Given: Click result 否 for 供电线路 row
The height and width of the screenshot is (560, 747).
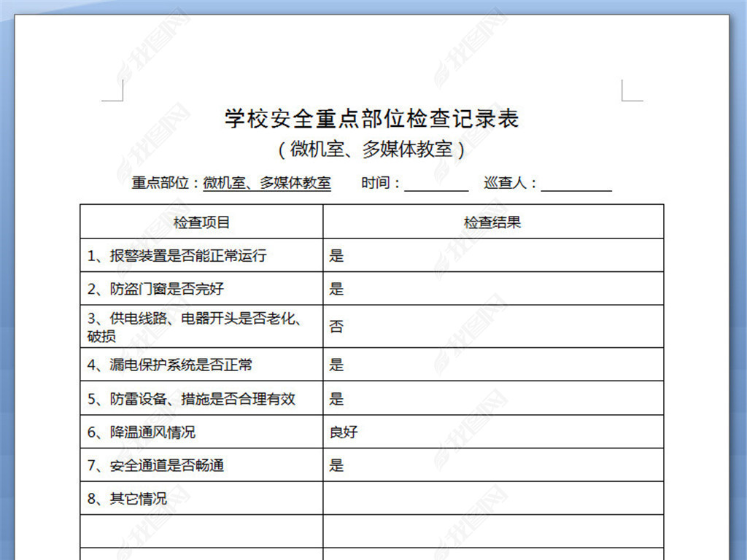Looking at the screenshot, I should (x=336, y=327).
